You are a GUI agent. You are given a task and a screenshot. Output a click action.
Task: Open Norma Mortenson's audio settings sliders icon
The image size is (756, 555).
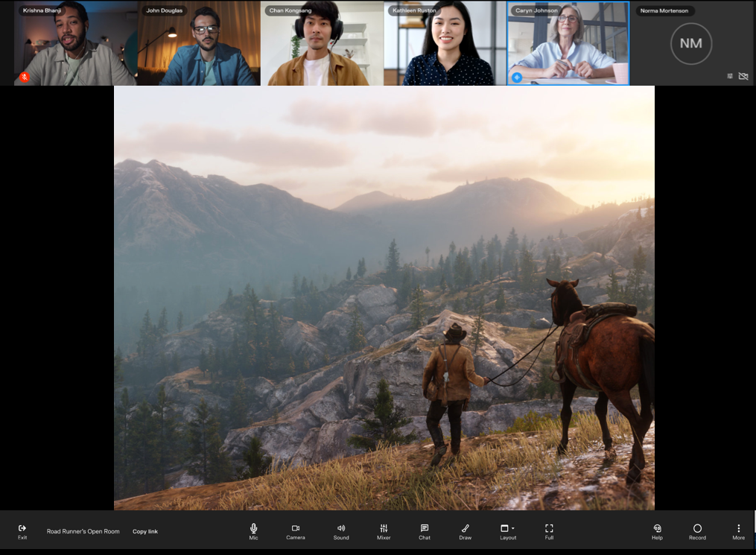730,76
